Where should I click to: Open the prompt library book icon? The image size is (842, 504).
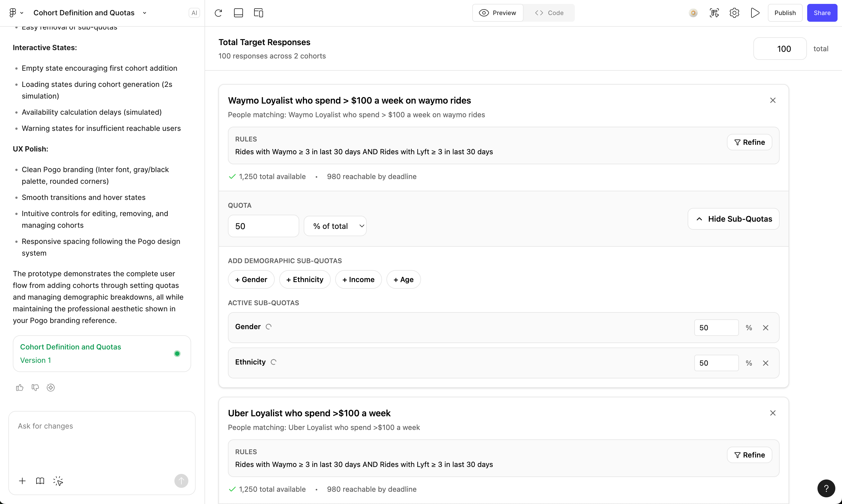point(40,481)
